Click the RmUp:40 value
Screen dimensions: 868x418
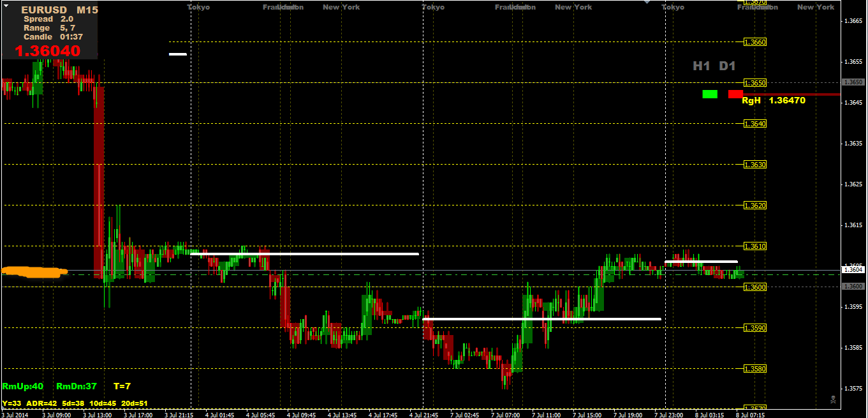(23, 386)
